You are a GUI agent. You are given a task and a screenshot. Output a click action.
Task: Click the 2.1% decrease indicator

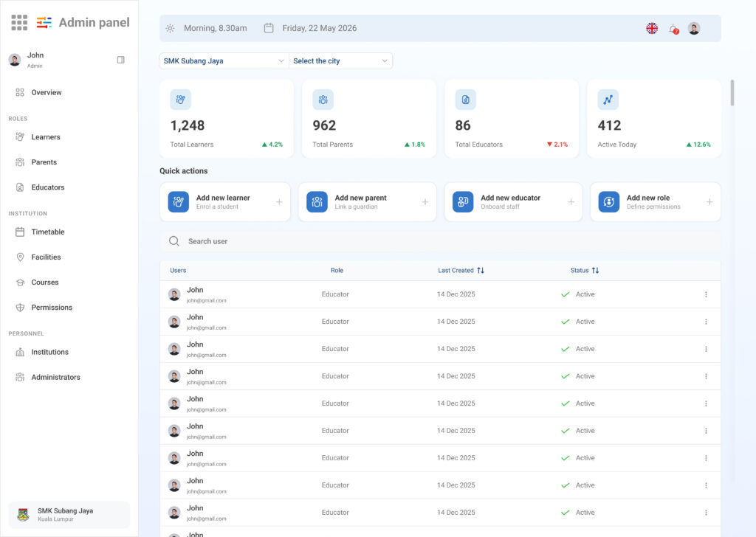[x=557, y=145]
